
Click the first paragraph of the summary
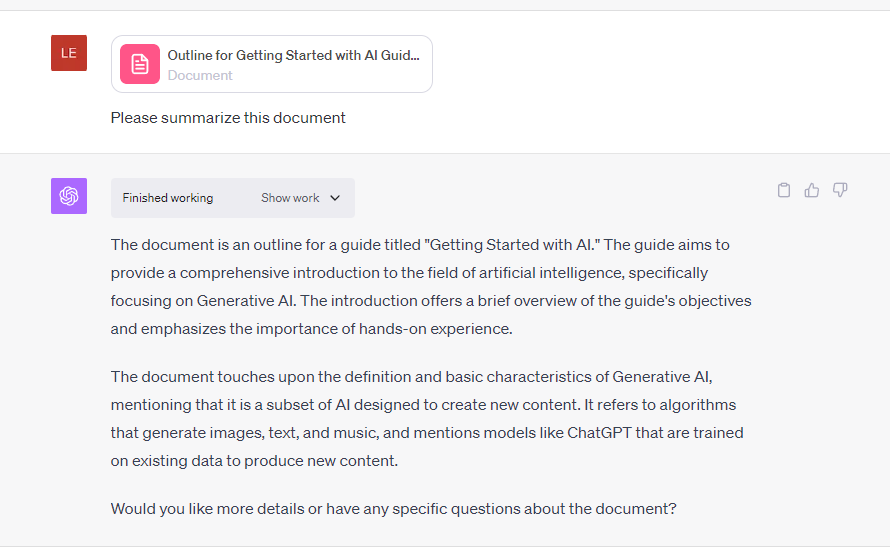(430, 286)
